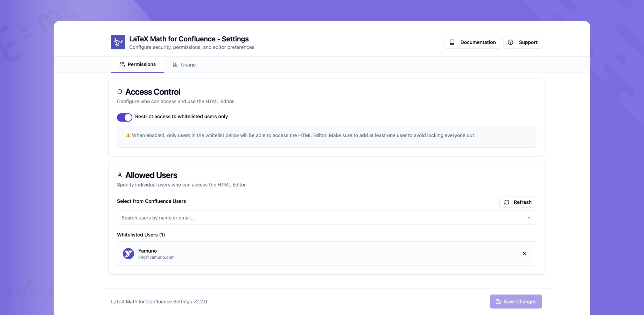Open the Documentation page
This screenshot has height=315, width=644.
tap(472, 42)
